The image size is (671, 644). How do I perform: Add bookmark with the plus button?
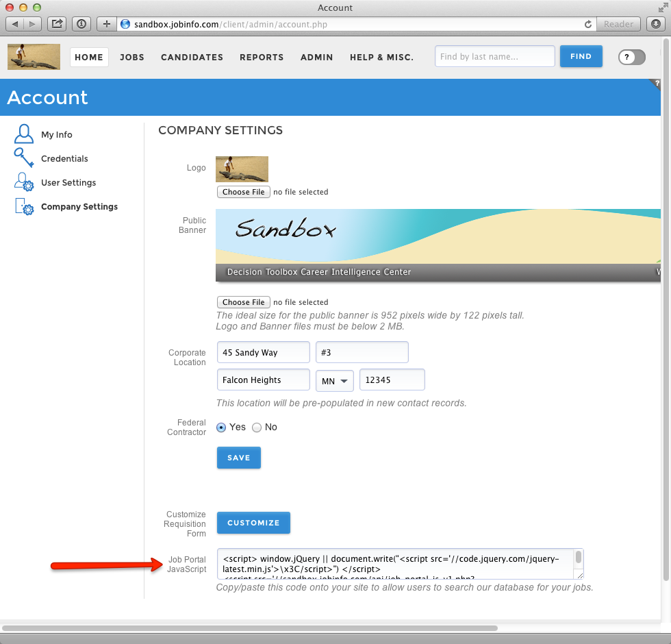107,24
